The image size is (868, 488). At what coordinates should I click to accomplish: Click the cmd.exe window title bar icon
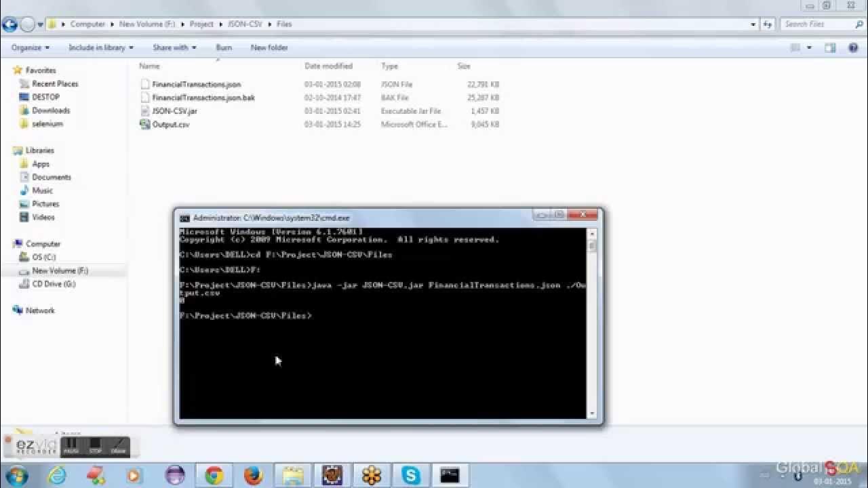coord(184,218)
